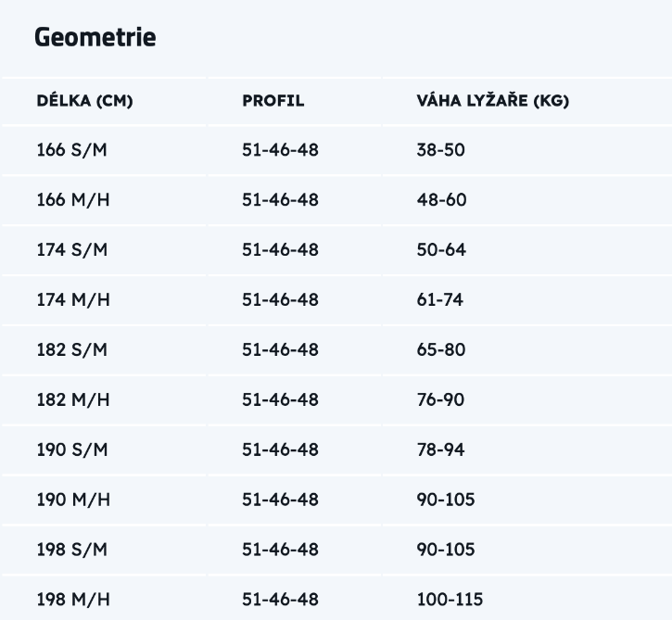Click the 100-115 weight range cell
The width and height of the screenshot is (672, 620).
[x=450, y=601]
